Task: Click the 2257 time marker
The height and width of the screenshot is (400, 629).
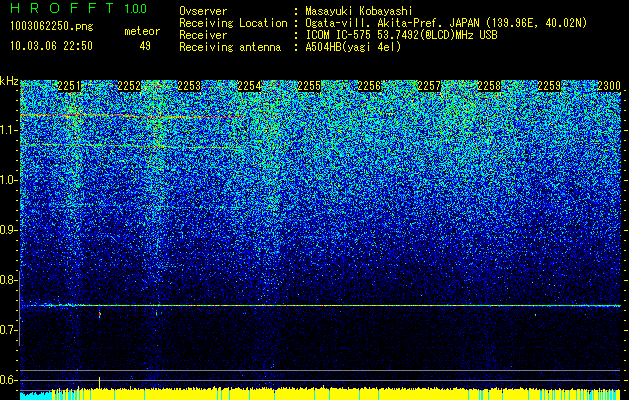Action: point(429,86)
